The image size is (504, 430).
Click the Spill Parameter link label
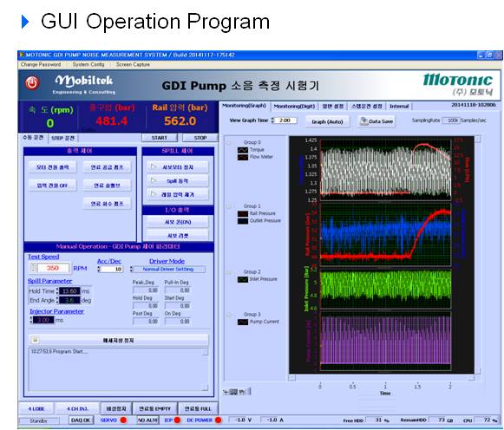[x=49, y=281]
